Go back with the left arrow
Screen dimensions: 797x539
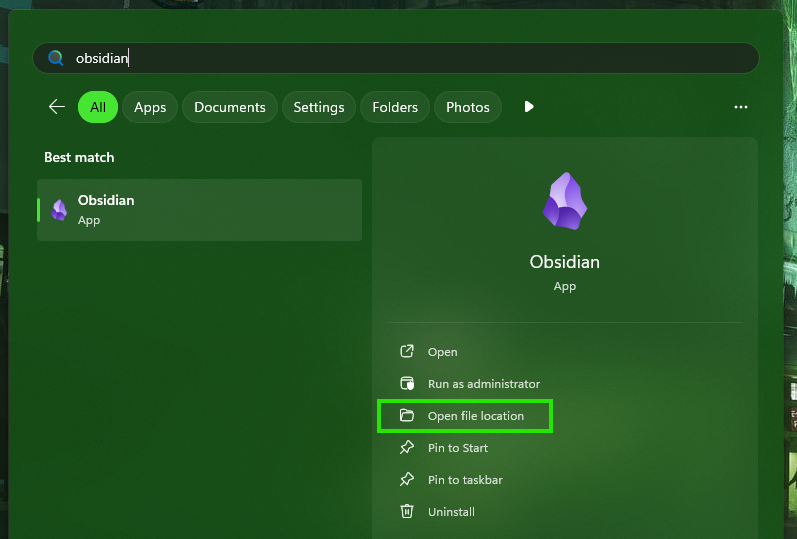57,107
